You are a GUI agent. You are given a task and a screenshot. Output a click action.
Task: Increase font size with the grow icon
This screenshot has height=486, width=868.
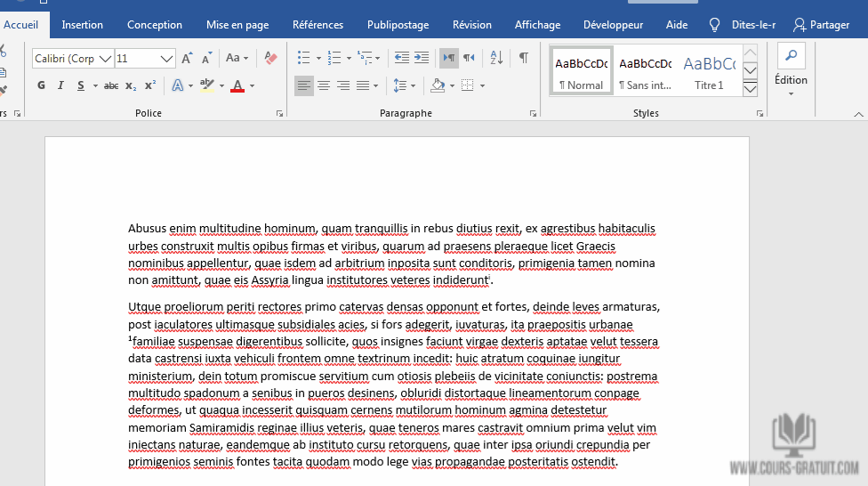pos(187,58)
